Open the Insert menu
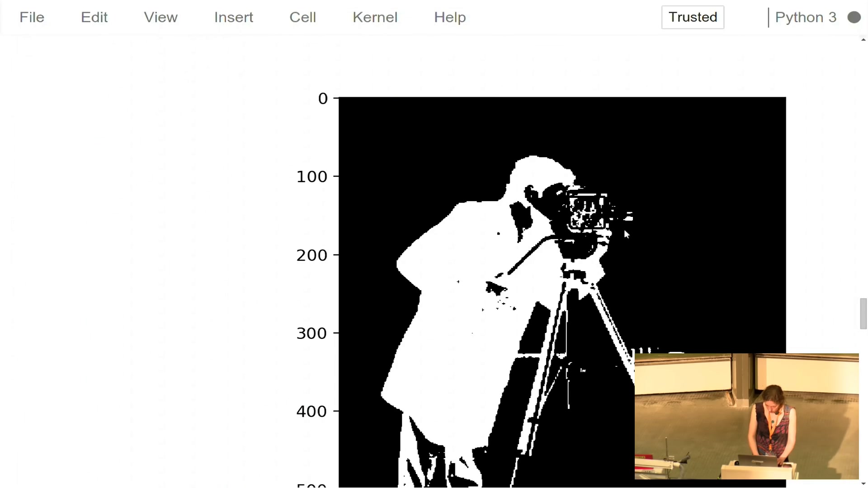 [x=233, y=17]
